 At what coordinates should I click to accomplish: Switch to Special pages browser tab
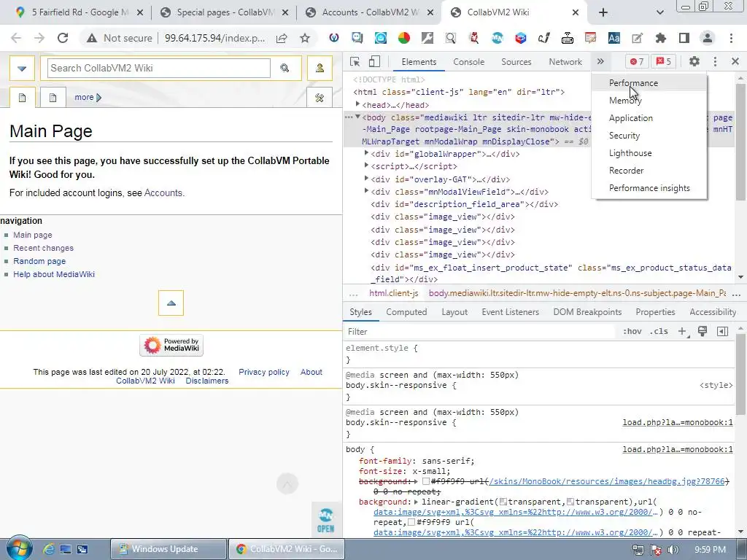pyautogui.click(x=224, y=12)
